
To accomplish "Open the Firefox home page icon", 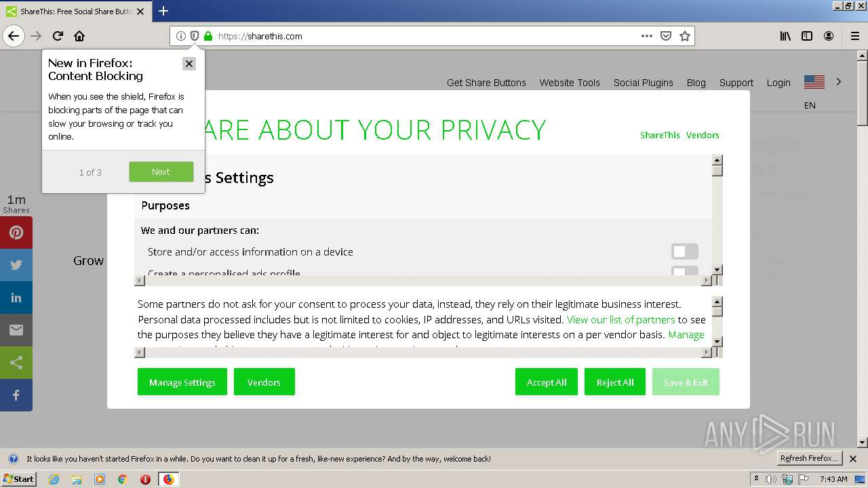I will [x=79, y=36].
